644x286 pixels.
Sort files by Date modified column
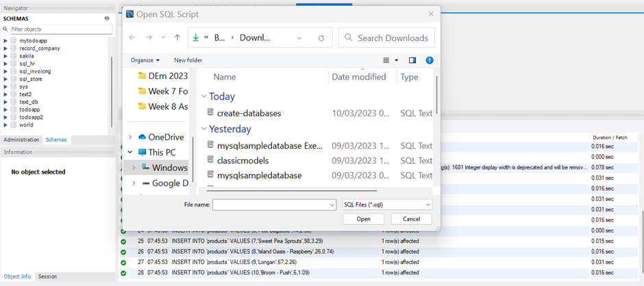click(x=359, y=77)
